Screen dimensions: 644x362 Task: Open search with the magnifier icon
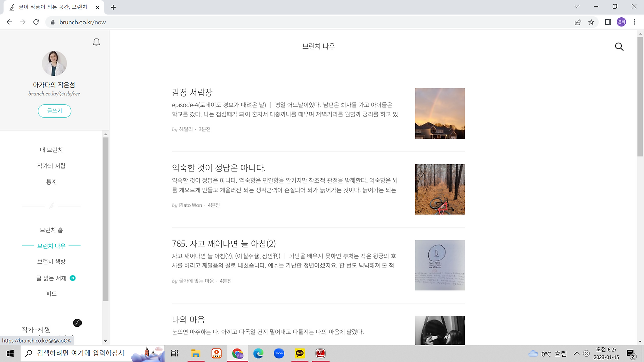[619, 46]
